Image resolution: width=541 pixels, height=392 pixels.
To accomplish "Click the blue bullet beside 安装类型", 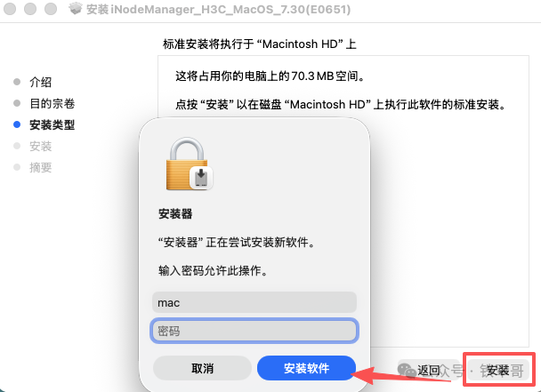I will point(17,124).
